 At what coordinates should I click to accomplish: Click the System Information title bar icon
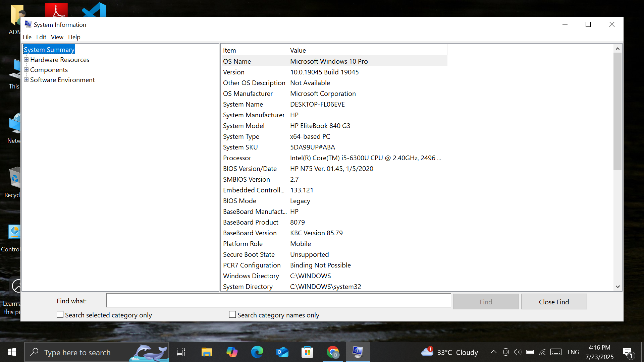click(28, 24)
